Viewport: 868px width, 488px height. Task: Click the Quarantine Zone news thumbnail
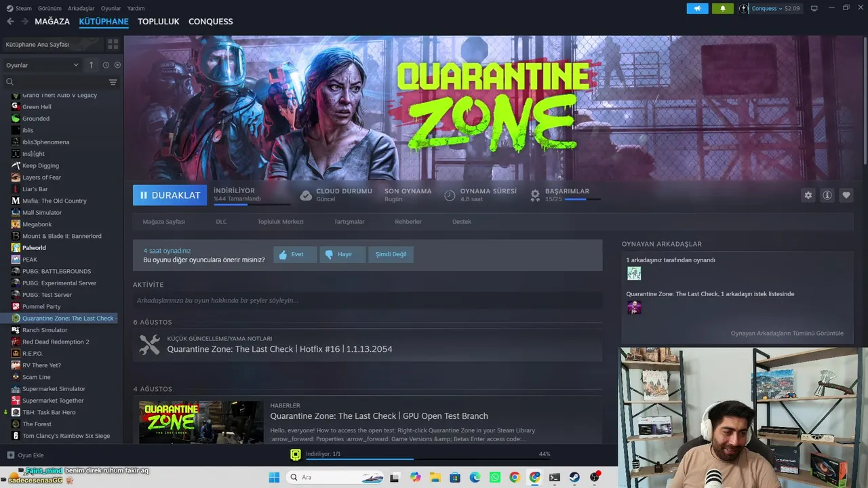tap(201, 422)
